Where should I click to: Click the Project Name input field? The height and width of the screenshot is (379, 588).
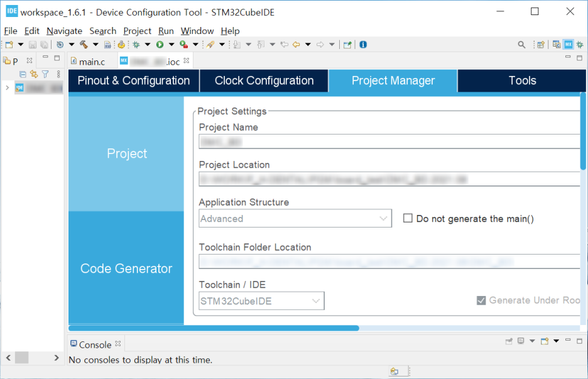389,141
